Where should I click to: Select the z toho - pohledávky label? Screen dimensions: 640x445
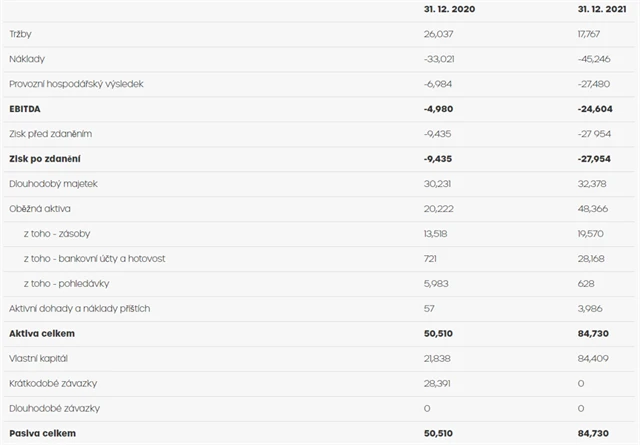[68, 284]
